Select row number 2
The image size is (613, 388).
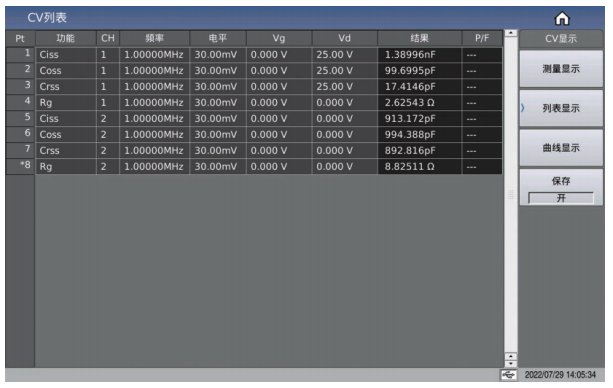click(20, 70)
